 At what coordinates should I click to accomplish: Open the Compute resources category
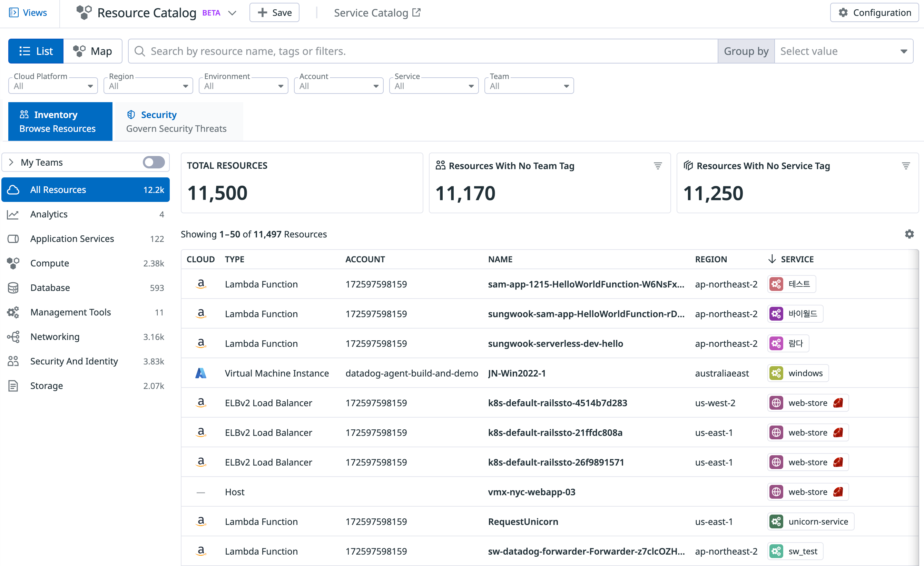tap(49, 263)
